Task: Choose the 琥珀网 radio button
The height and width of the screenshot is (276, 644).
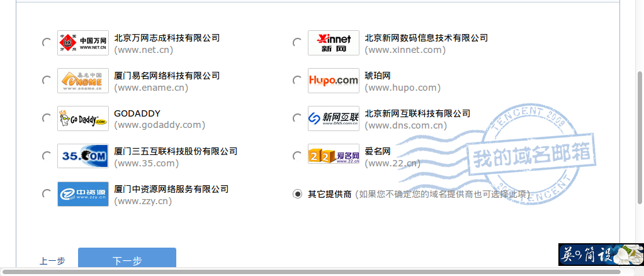Action: pos(297,80)
